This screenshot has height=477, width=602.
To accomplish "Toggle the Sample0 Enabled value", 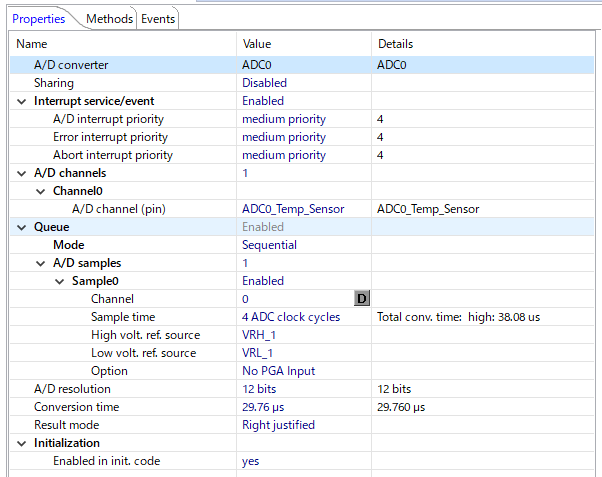I will pos(263,281).
